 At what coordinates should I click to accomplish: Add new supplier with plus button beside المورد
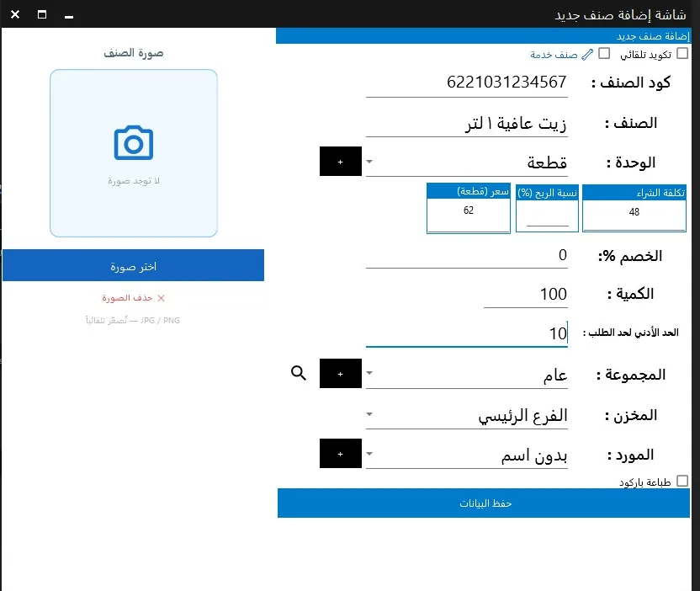340,454
